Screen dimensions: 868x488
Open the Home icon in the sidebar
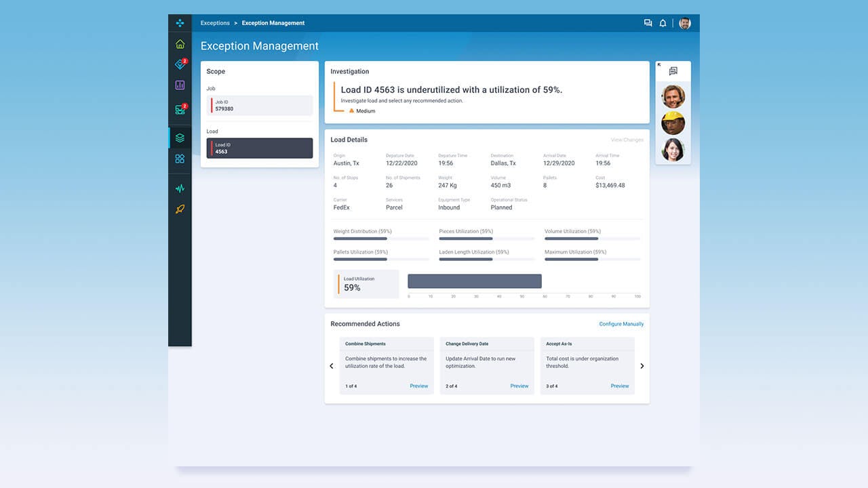tap(180, 43)
